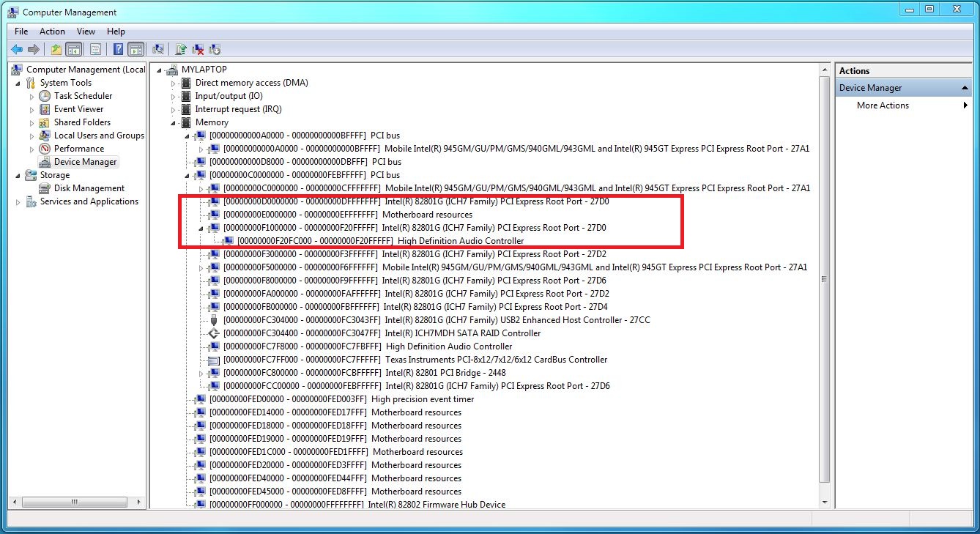Viewport: 980px width, 534px height.
Task: Click the vertical scrollbar up arrow
Action: coord(824,69)
